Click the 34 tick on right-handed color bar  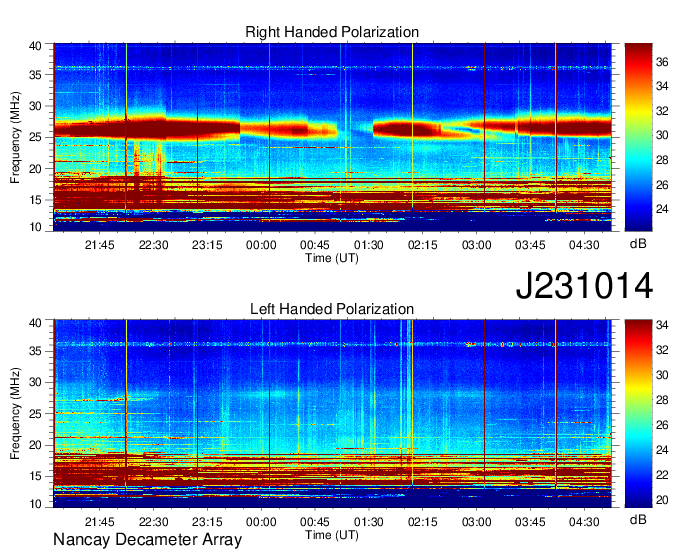point(662,86)
